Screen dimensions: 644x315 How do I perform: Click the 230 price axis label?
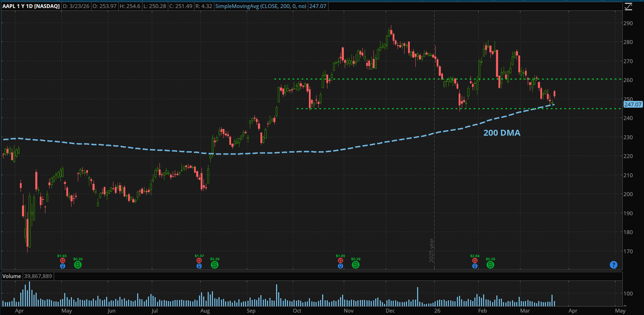[628, 137]
